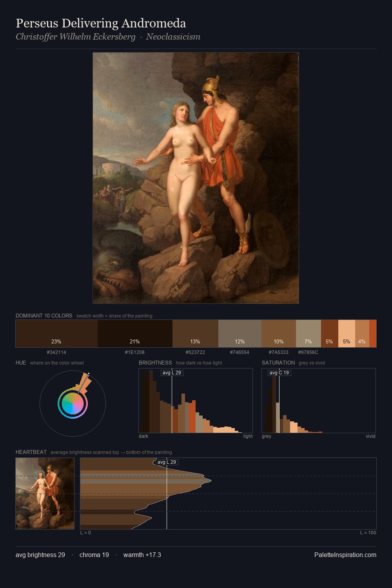Click hex code #7A5333
Screen dimensions: 392x588
pyautogui.click(x=279, y=352)
